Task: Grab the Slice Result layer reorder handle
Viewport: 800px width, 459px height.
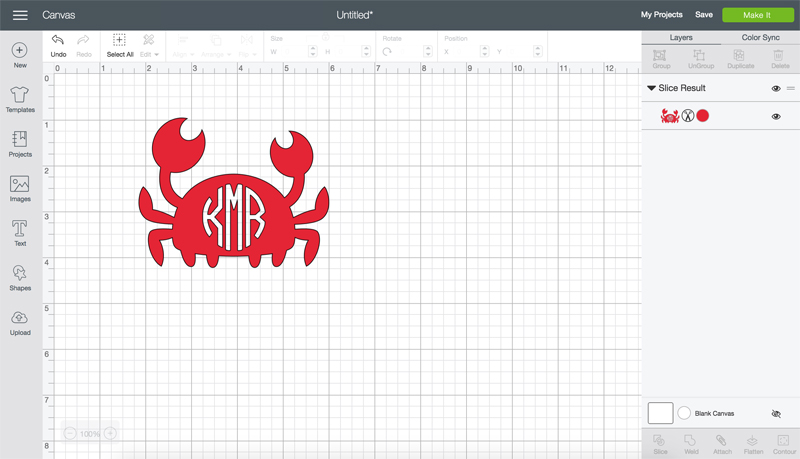Action: pos(790,88)
